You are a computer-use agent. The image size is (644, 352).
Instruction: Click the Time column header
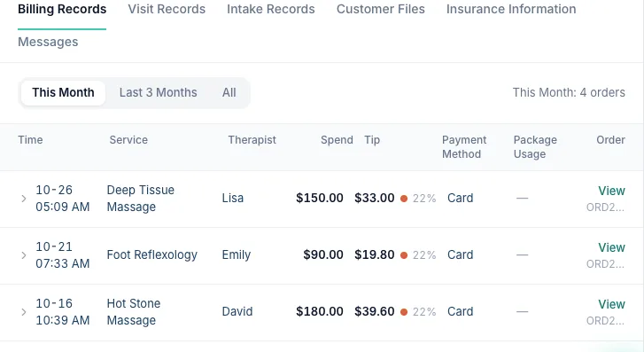click(30, 140)
